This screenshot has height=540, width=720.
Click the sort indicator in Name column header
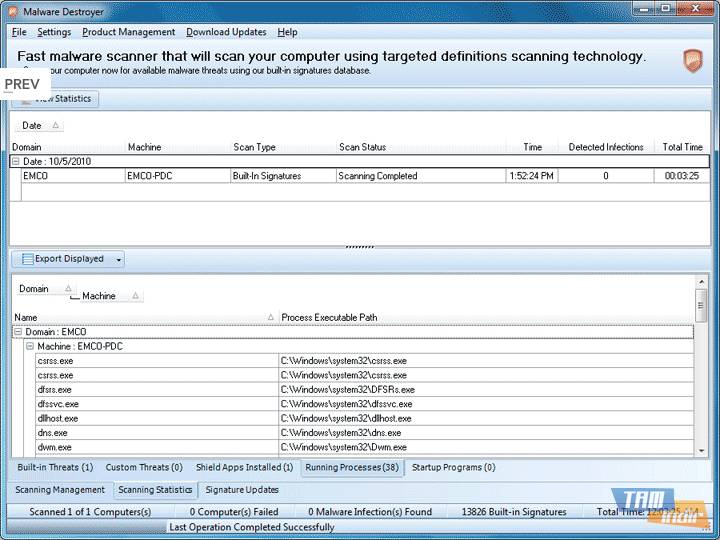tap(271, 318)
